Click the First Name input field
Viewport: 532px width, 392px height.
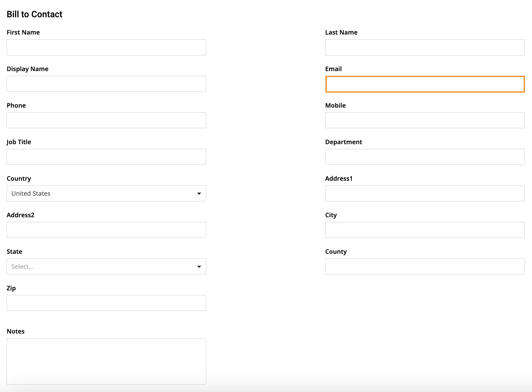coord(106,47)
